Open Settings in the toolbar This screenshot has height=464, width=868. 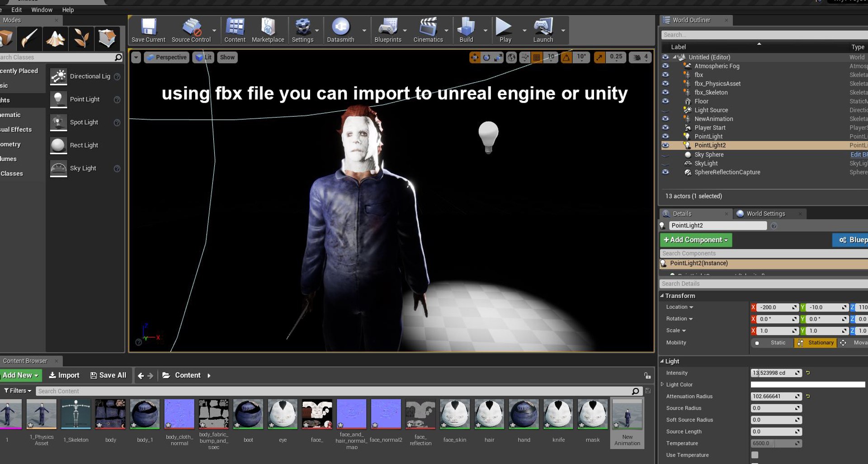coord(302,30)
